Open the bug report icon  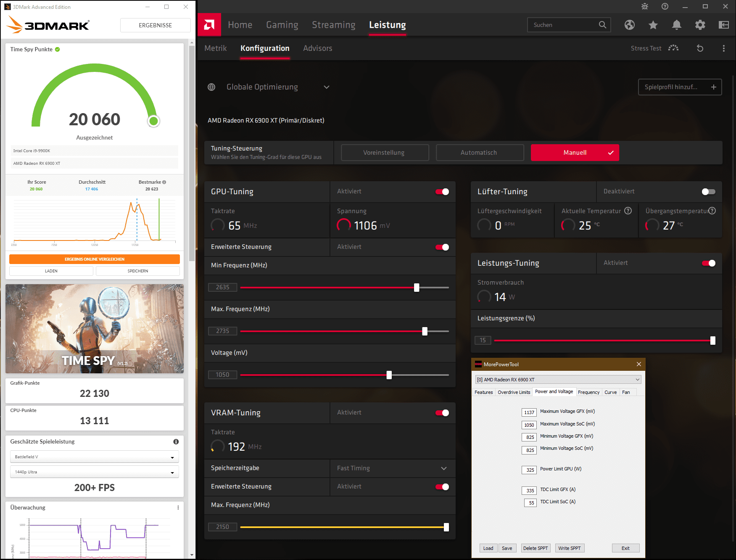pos(645,6)
